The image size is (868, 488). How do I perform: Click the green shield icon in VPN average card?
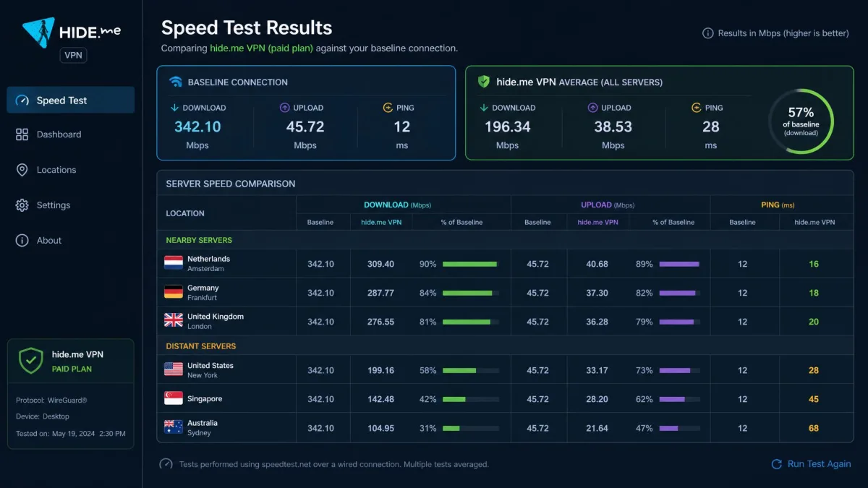(x=484, y=82)
